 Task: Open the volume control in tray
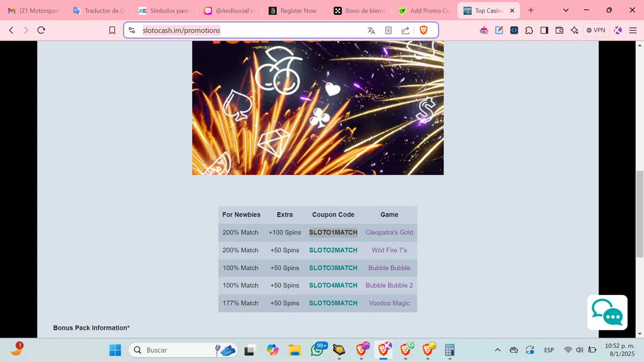click(580, 350)
